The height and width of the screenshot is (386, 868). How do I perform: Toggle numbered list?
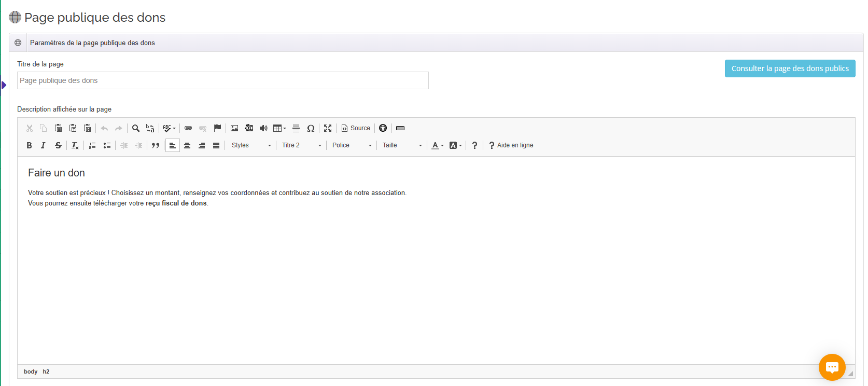[92, 145]
